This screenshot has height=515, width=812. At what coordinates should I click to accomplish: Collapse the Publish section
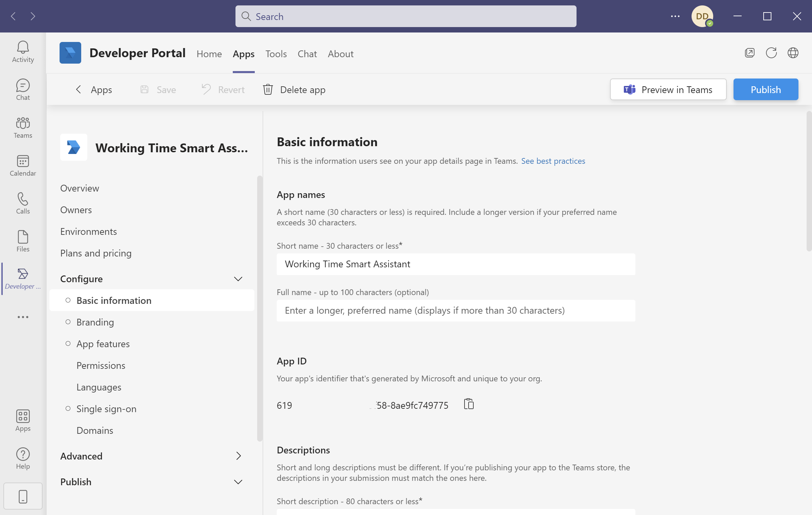click(x=237, y=481)
